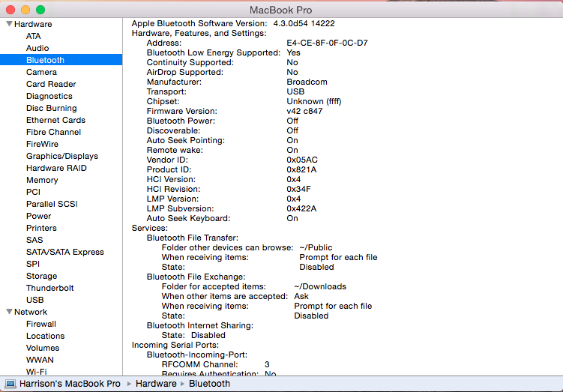
Task: Zoom the MacBook Pro window
Action: tap(40, 10)
